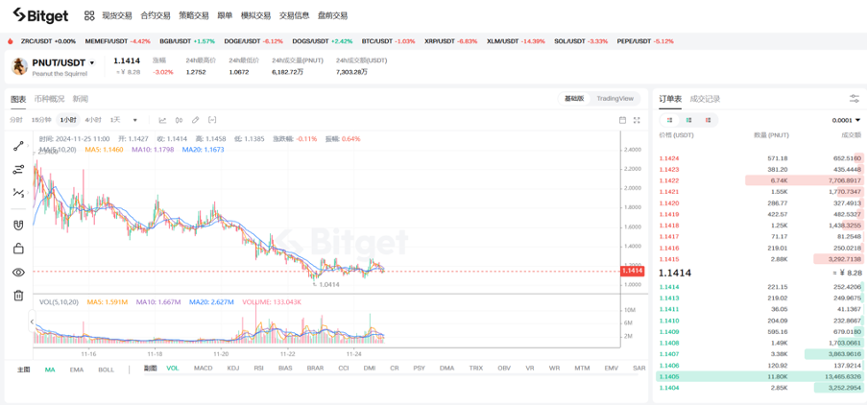Click the chart type line icon in toolbar
The height and width of the screenshot is (405, 868).
[x=163, y=120]
